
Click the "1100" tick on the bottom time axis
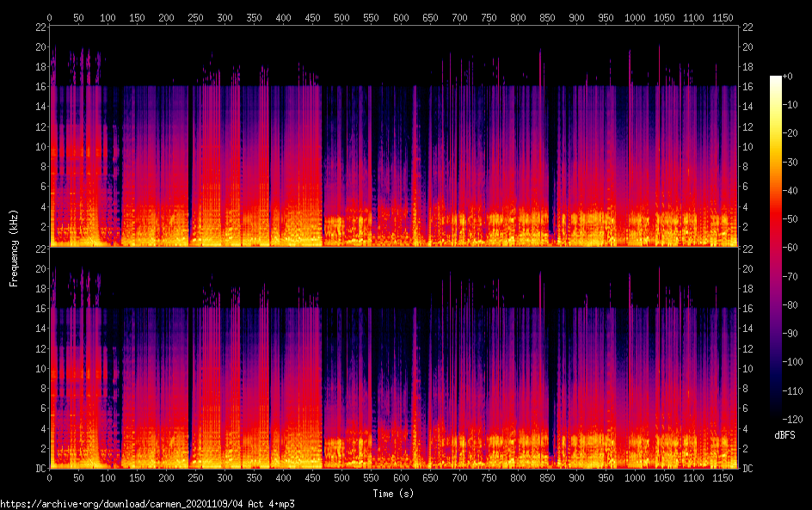pos(693,478)
